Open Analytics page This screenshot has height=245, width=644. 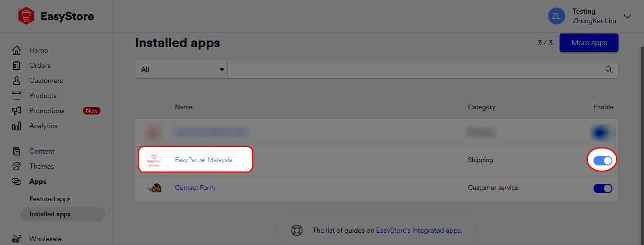point(43,126)
